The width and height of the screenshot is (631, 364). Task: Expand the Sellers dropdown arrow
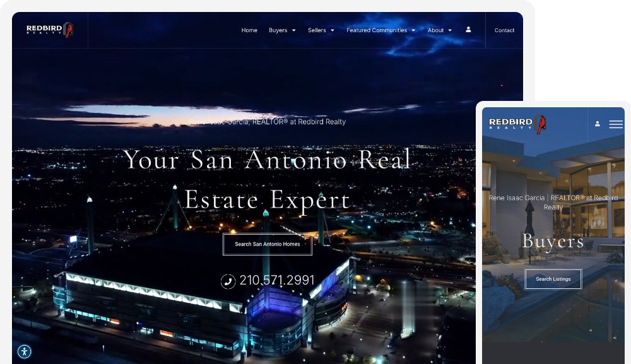click(333, 30)
